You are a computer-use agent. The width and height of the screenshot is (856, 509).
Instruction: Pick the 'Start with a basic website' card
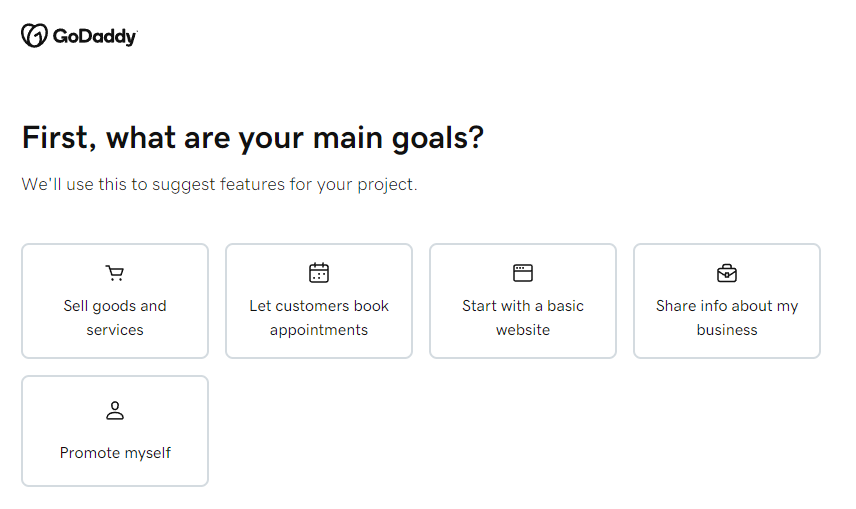(x=523, y=301)
